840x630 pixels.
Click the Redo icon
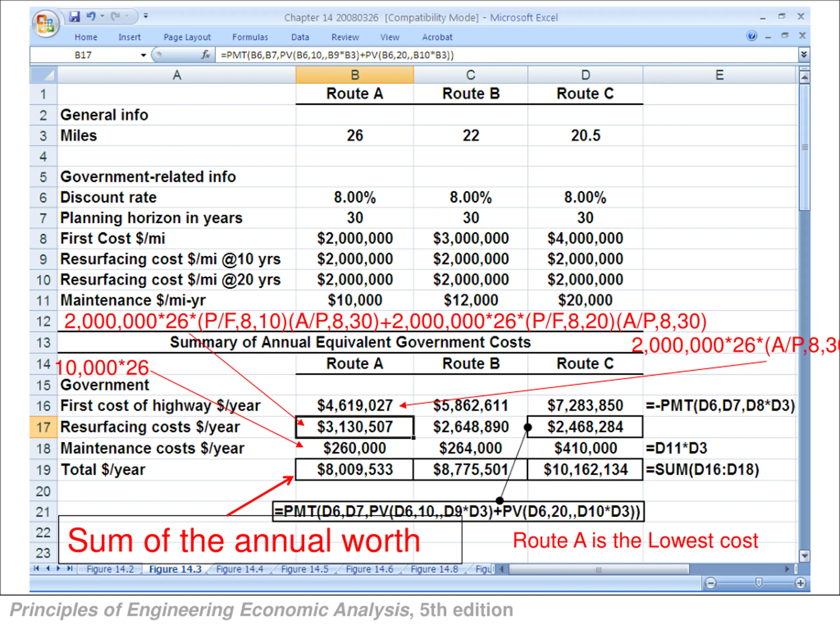click(x=116, y=16)
